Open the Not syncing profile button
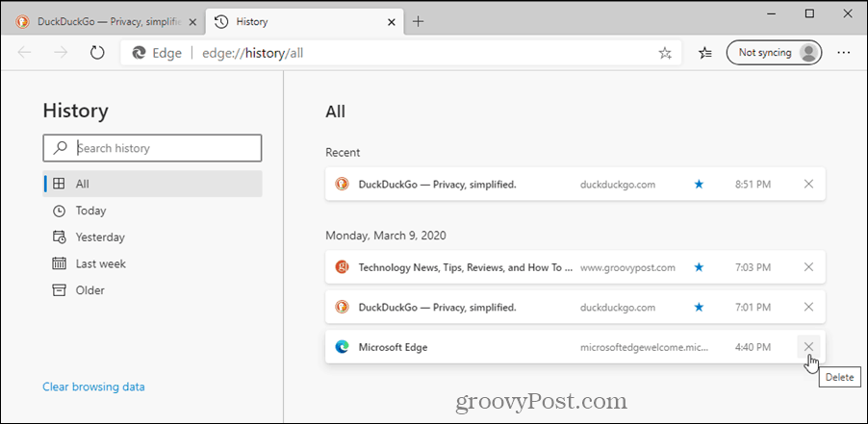 point(774,53)
